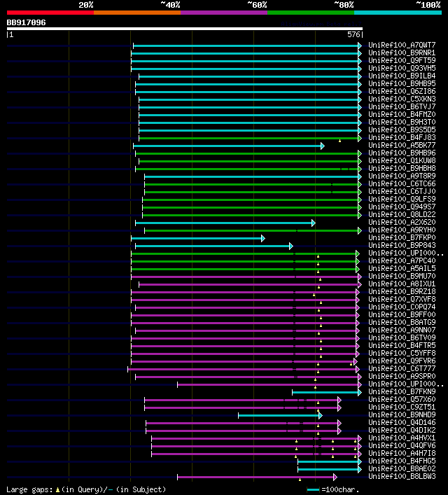Click the 576 end position label

pyautogui.click(x=353, y=34)
